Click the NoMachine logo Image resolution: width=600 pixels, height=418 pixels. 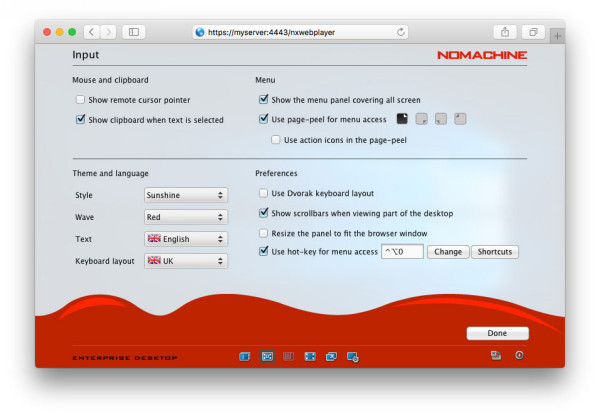(x=482, y=55)
